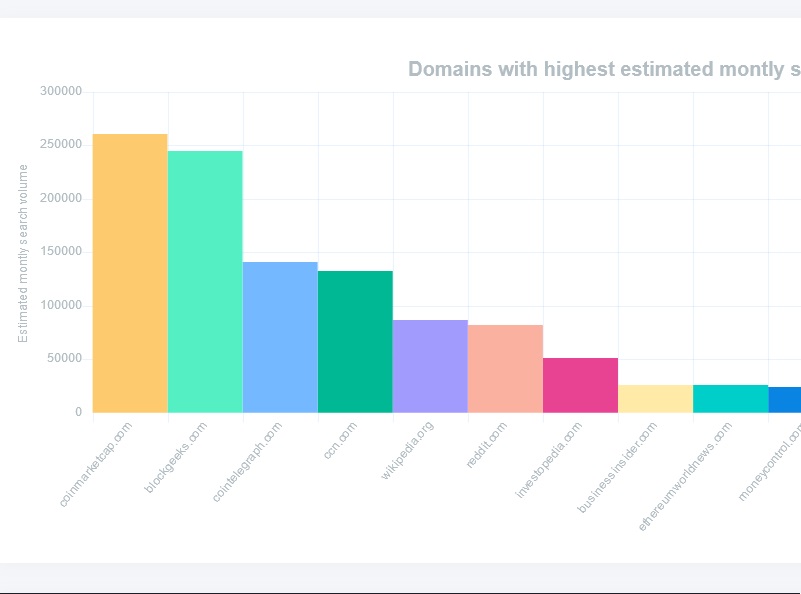The height and width of the screenshot is (594, 801).
Task: Click the orange coinmarketcap.com bar
Action: 130,273
